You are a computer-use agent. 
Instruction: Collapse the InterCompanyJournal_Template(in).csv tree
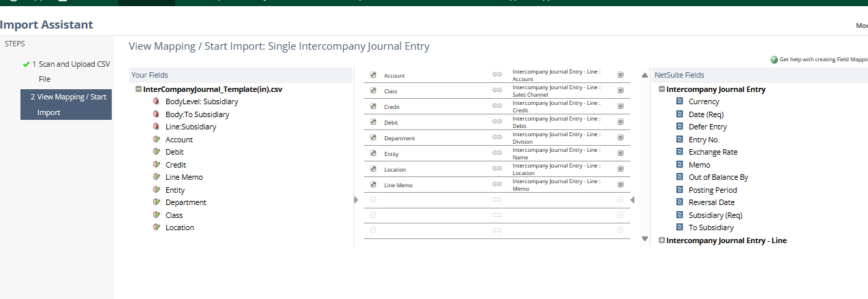[x=138, y=89]
